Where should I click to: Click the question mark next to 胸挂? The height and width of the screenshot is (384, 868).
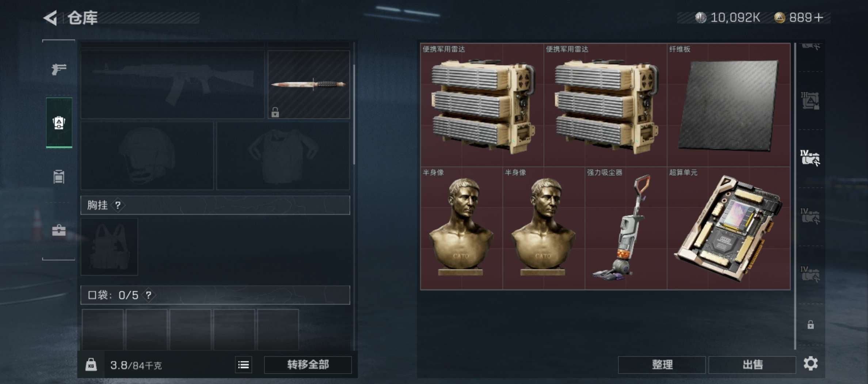[118, 205]
